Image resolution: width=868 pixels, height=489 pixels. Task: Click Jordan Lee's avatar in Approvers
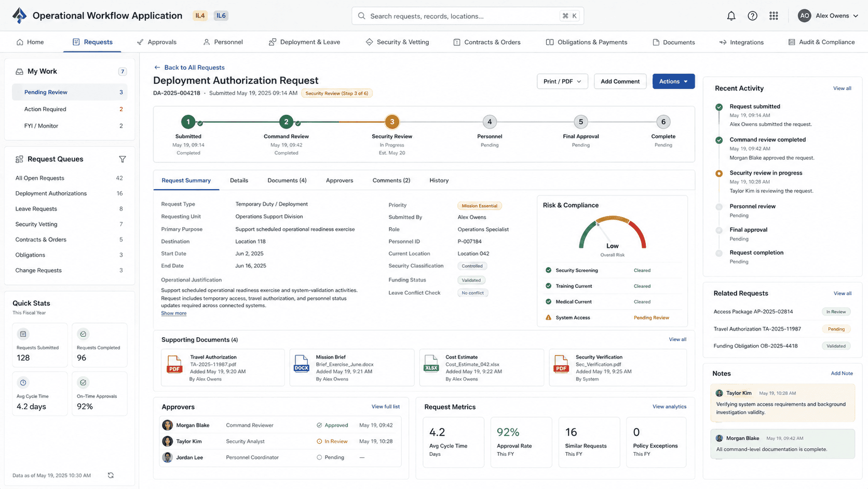point(167,457)
